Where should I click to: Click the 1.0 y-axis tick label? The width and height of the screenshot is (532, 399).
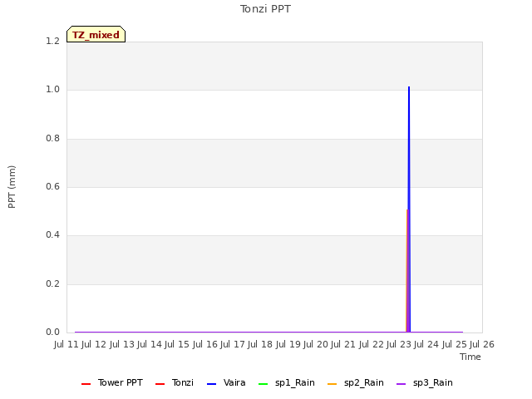(x=52, y=90)
